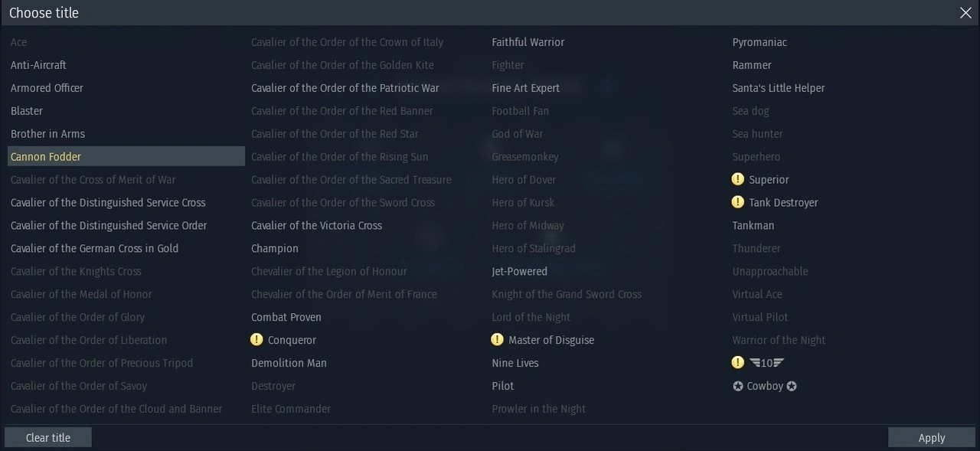
Task: Click the notification icon by Master of Disguise
Action: pos(498,340)
